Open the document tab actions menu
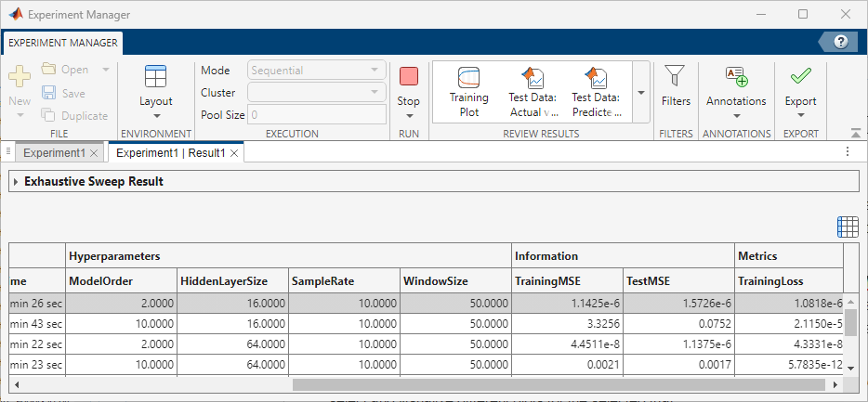Image resolution: width=868 pixels, height=402 pixels. 847,151
